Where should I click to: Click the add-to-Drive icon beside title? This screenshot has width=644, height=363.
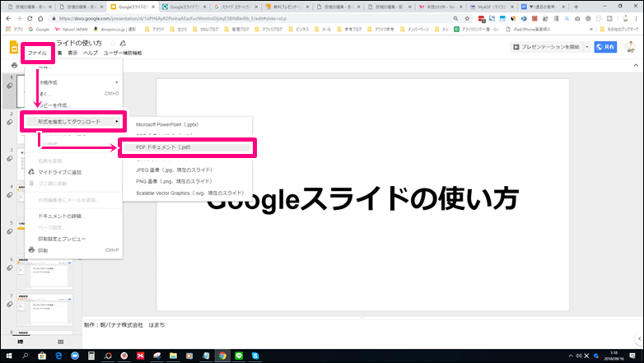(x=123, y=43)
